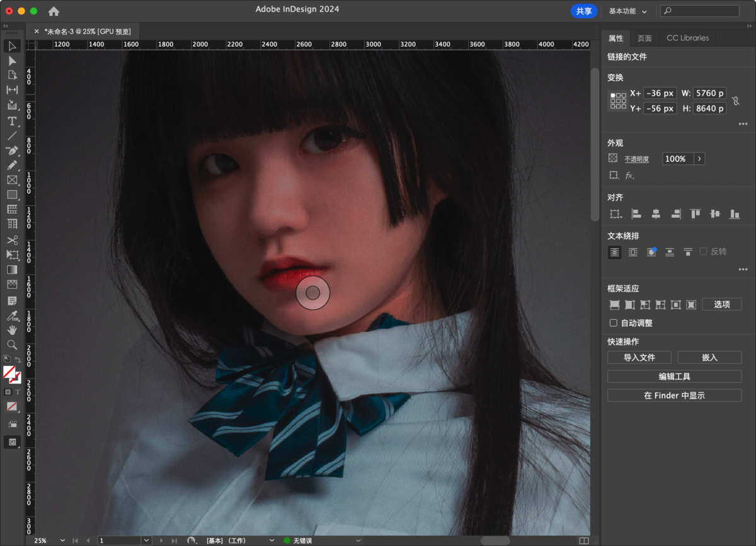Toggle formatting affects container button
Screen dimensions: 756x546
8,392
